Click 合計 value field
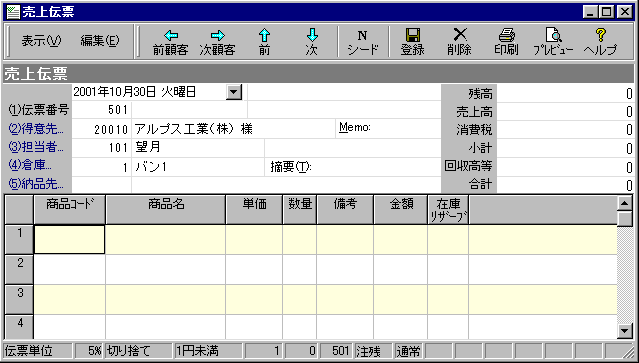The image size is (639, 363). (565, 185)
